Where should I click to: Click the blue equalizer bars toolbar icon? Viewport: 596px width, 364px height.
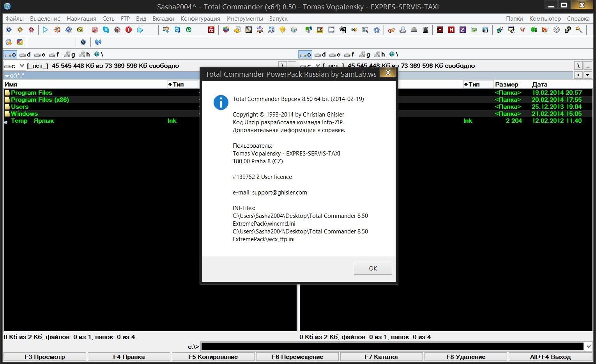(x=485, y=30)
